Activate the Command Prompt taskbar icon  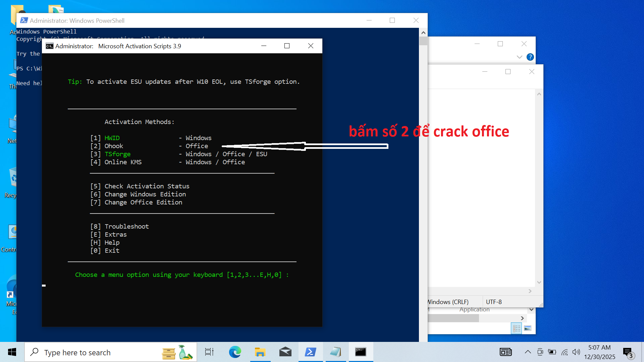click(x=361, y=352)
